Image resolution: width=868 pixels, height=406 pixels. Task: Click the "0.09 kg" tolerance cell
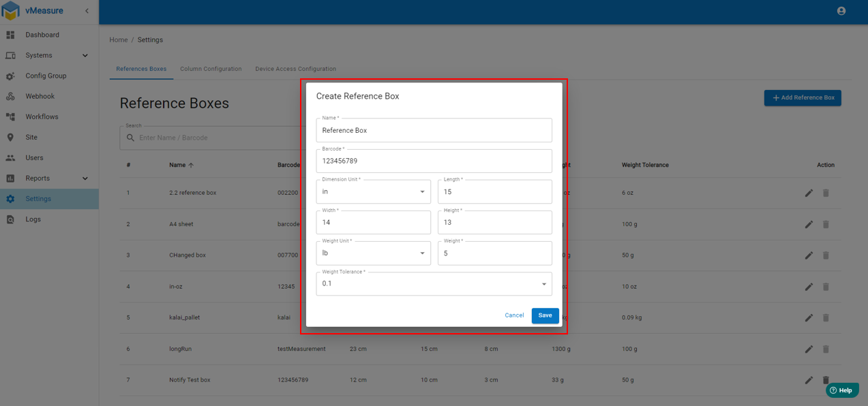point(633,317)
